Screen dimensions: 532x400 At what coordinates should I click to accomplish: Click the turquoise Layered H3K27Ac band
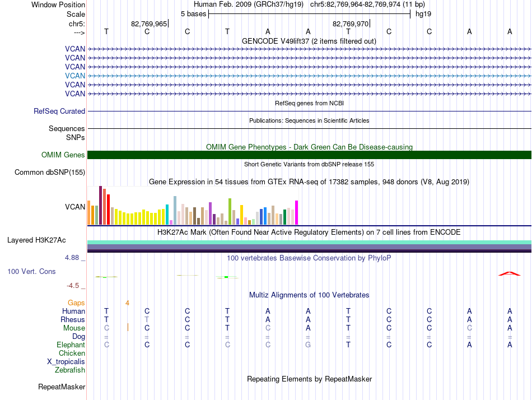[309, 242]
